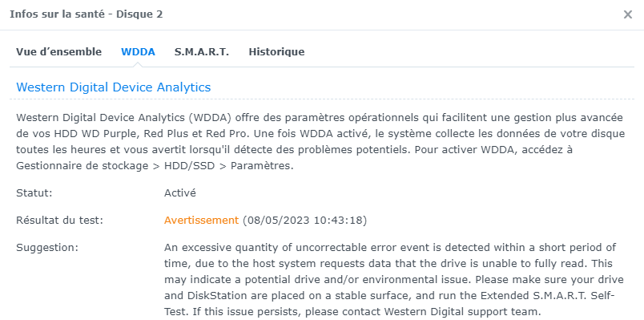Click the Western Digital Device Analytics heading

114,87
